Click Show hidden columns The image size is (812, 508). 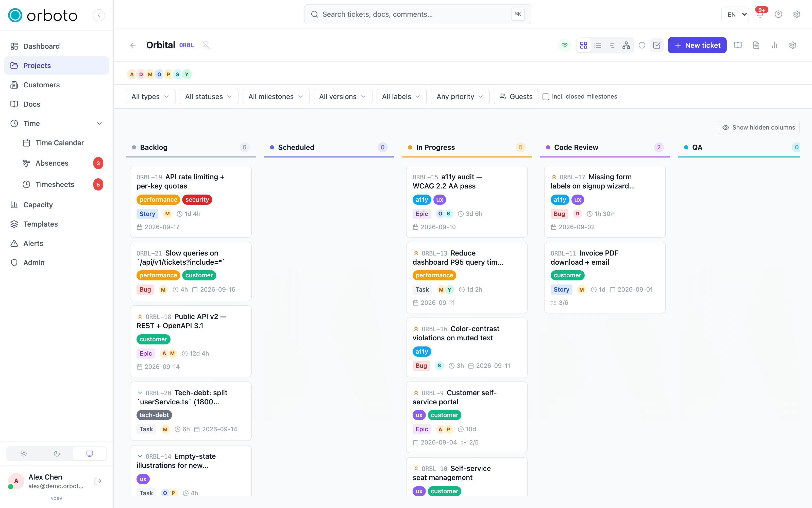coord(758,127)
